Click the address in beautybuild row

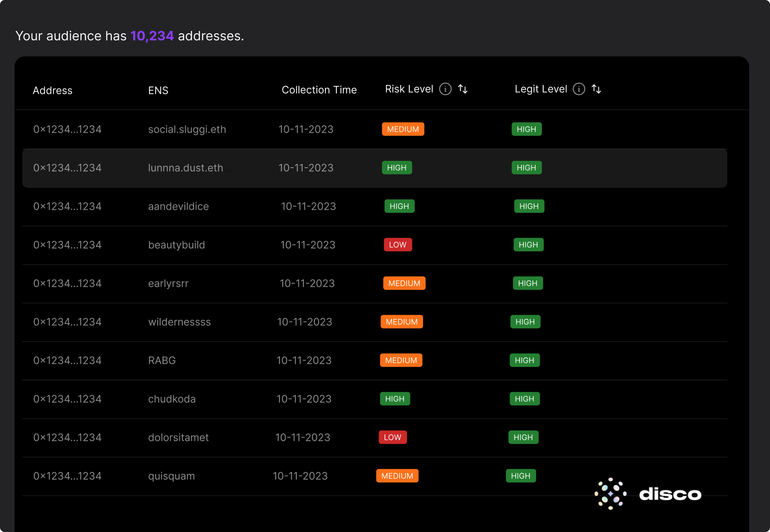pos(67,245)
